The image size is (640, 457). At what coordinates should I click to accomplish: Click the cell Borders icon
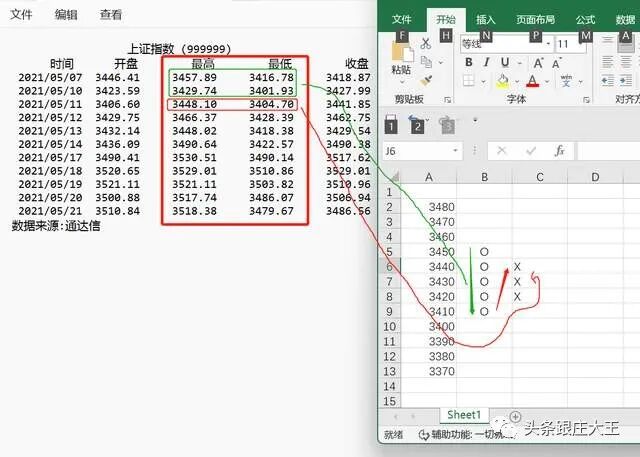pyautogui.click(x=469, y=80)
